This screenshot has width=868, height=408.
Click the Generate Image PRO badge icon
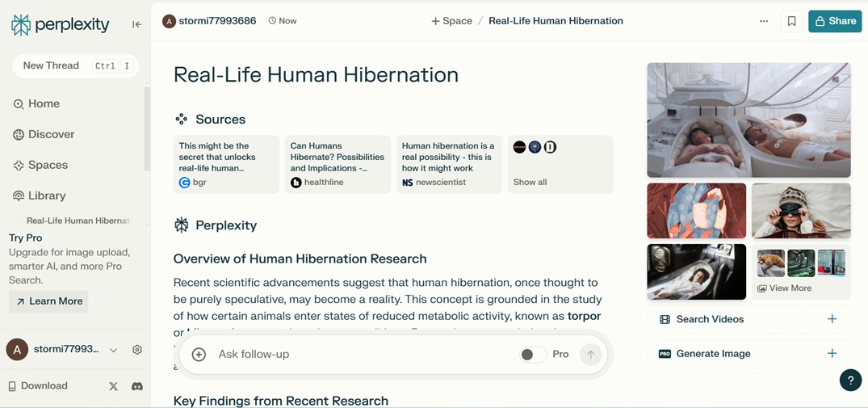click(665, 354)
